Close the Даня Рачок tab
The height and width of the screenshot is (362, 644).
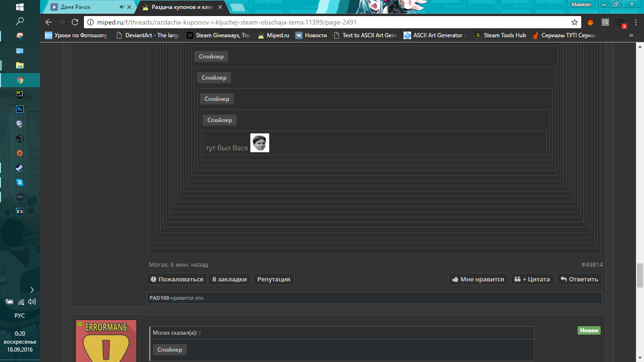pyautogui.click(x=130, y=7)
